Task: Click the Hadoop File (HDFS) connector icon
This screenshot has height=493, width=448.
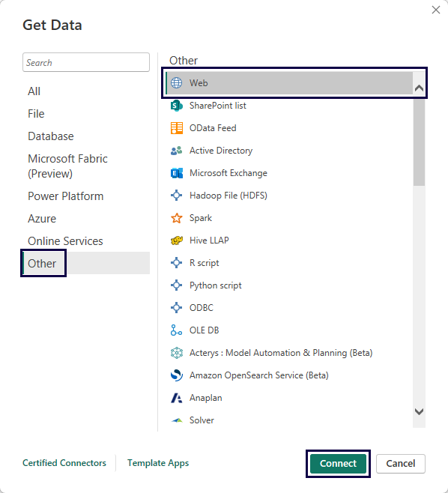Action: (x=176, y=196)
